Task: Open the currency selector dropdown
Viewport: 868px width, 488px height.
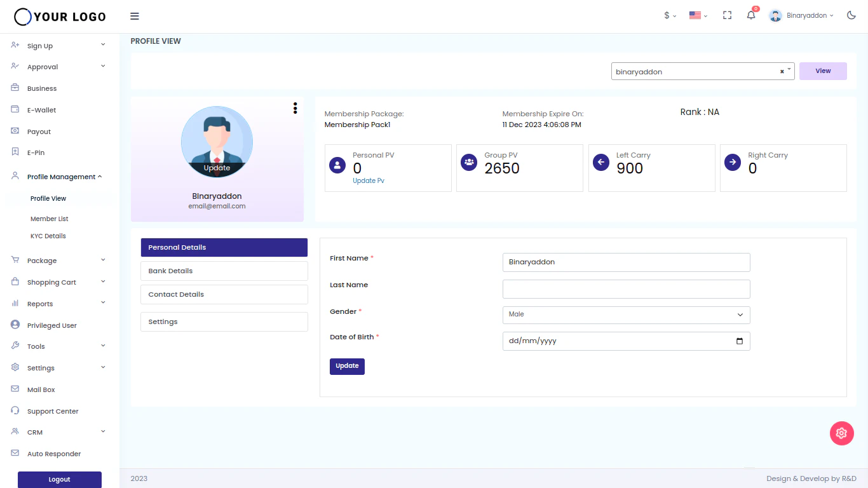Action: click(669, 15)
